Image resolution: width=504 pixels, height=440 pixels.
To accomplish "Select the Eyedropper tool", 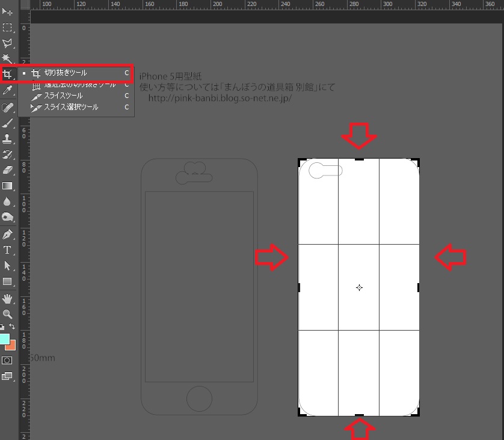I will coord(7,90).
